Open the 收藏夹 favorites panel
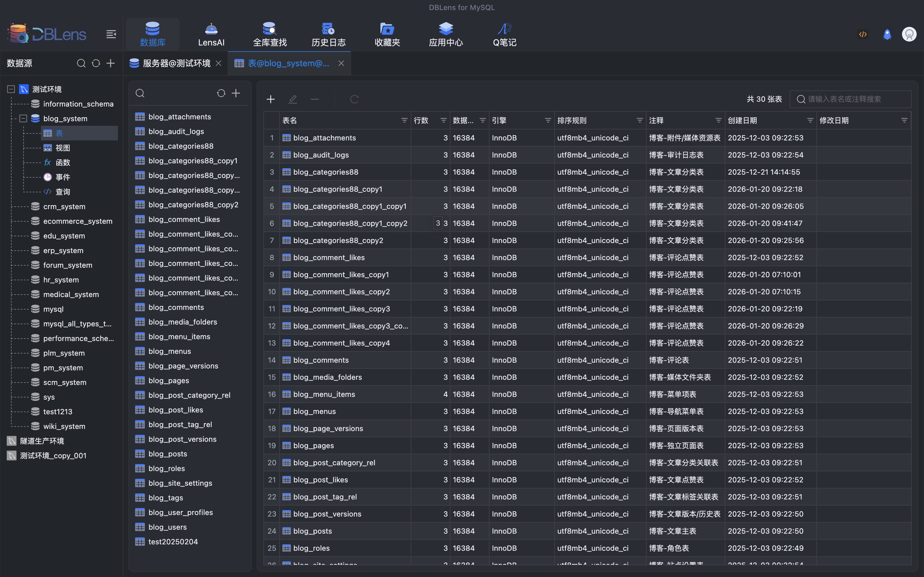Image resolution: width=924 pixels, height=577 pixels. coord(387,34)
